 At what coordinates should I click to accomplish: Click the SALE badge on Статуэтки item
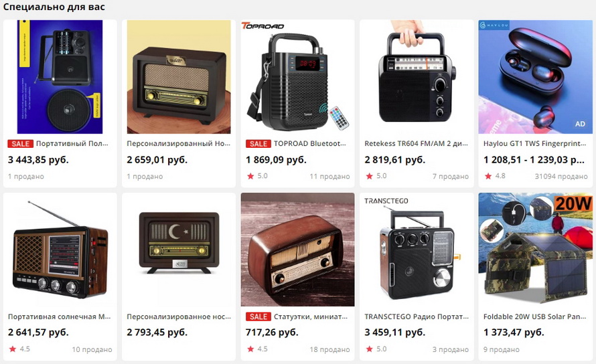coord(258,317)
